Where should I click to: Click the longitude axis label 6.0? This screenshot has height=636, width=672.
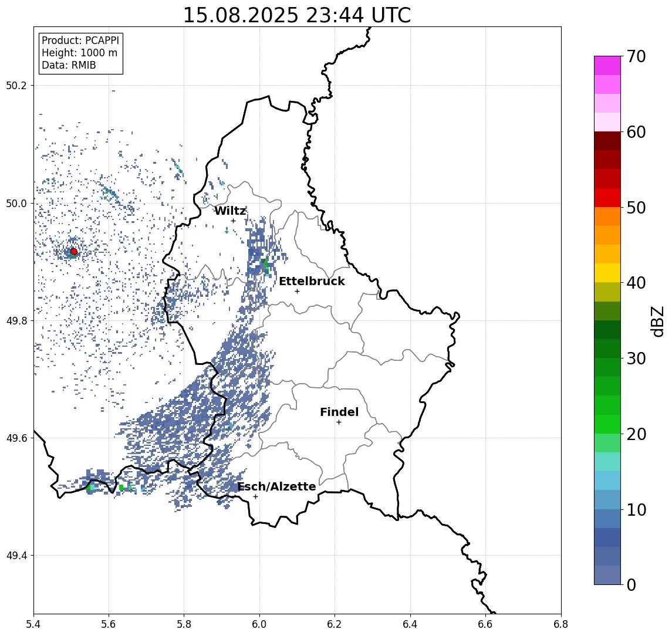[x=259, y=624]
